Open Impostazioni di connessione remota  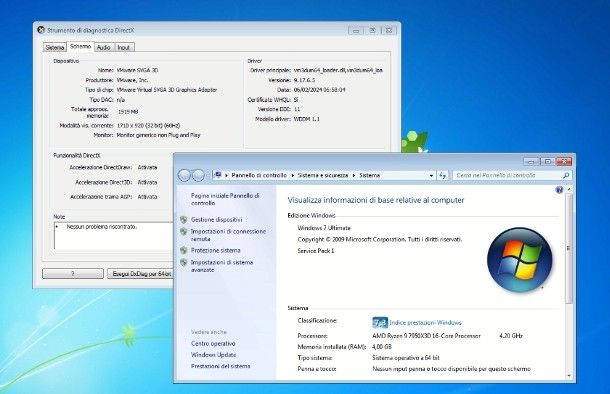tap(228, 235)
